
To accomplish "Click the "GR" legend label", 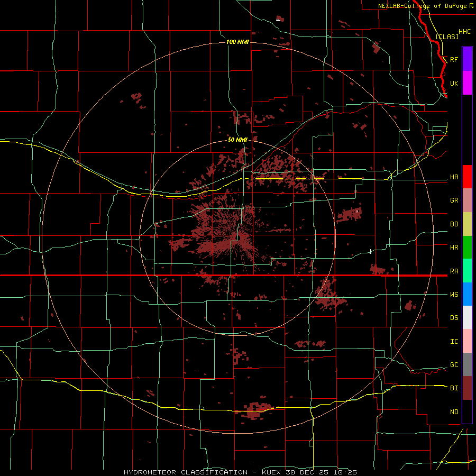I will 454,200.
